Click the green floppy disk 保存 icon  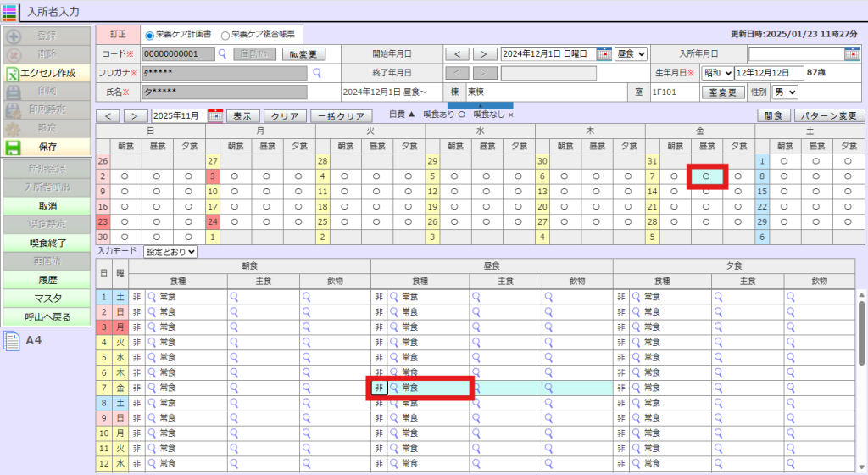click(14, 147)
